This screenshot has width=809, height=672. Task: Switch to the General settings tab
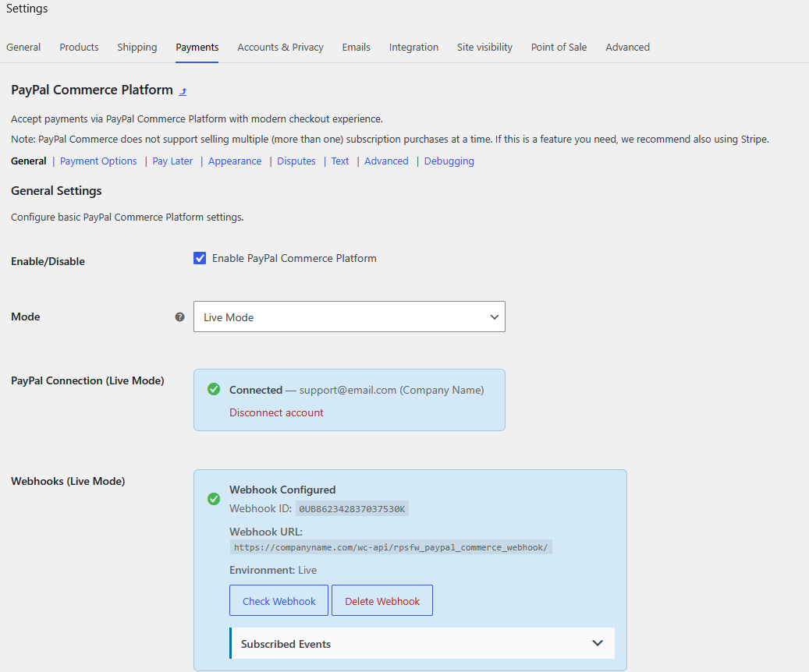click(x=23, y=47)
